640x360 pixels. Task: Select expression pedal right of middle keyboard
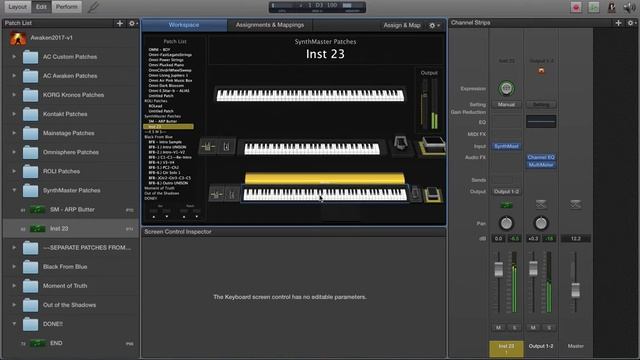pos(400,144)
